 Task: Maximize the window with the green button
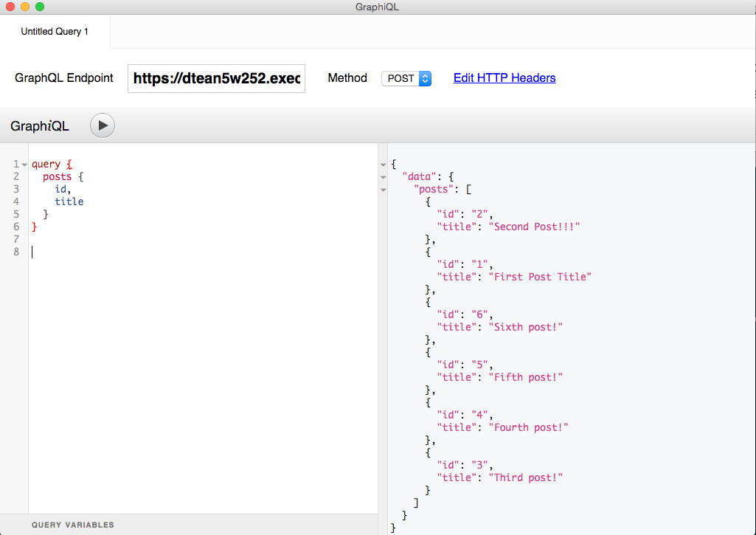coord(40,7)
